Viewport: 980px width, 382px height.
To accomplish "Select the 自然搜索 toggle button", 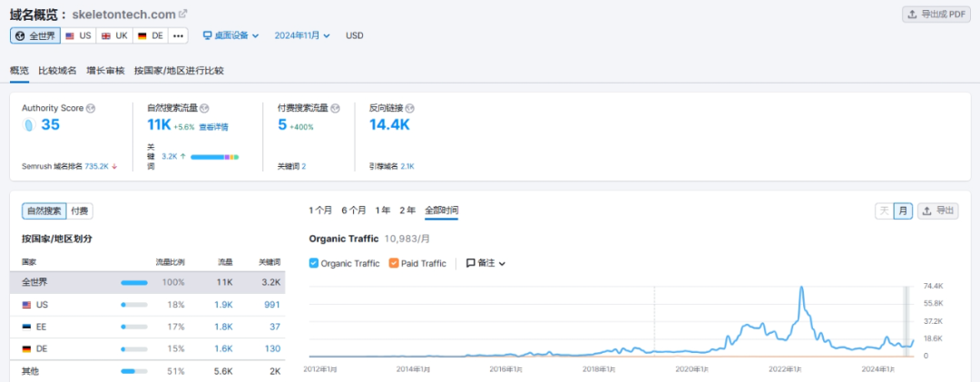I will [x=44, y=211].
